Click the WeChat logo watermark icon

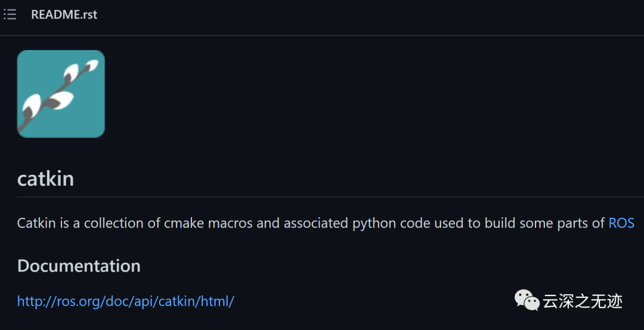point(527,300)
